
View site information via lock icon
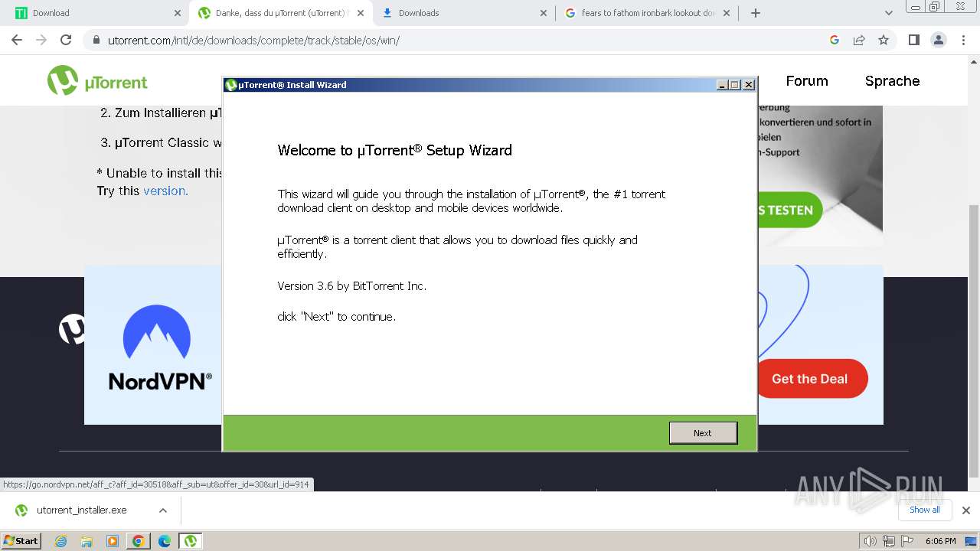coord(96,40)
